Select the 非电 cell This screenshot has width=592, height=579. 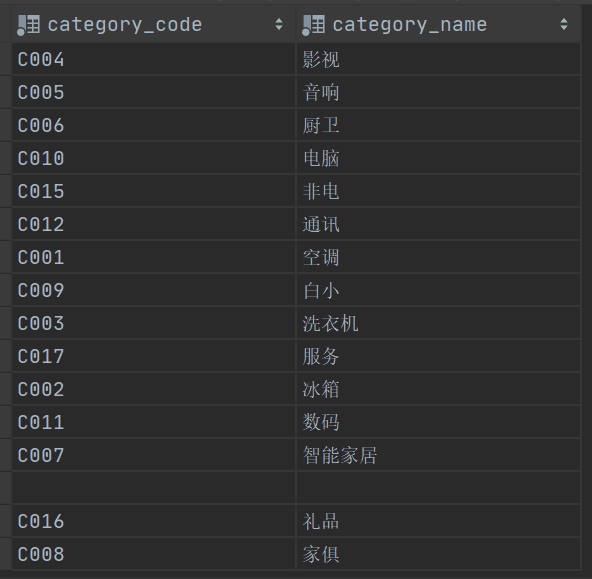[438, 191]
